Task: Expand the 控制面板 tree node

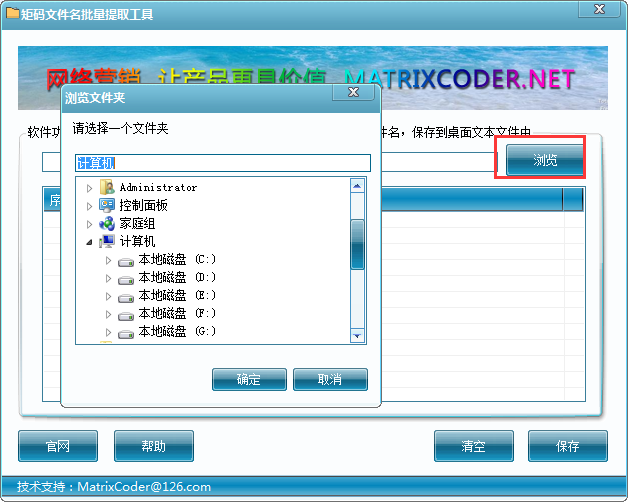Action: (x=89, y=206)
